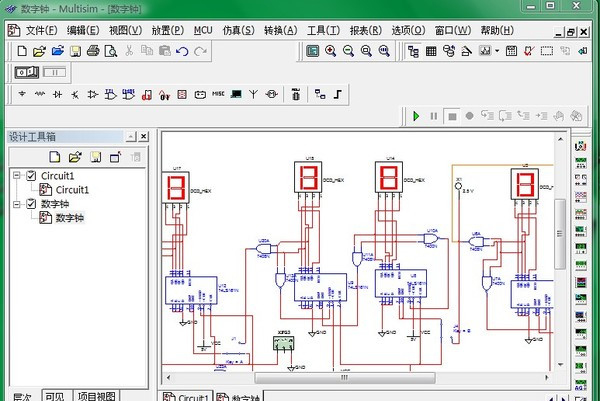The width and height of the screenshot is (600, 401).
Task: Pause the running simulation
Action: point(434,116)
